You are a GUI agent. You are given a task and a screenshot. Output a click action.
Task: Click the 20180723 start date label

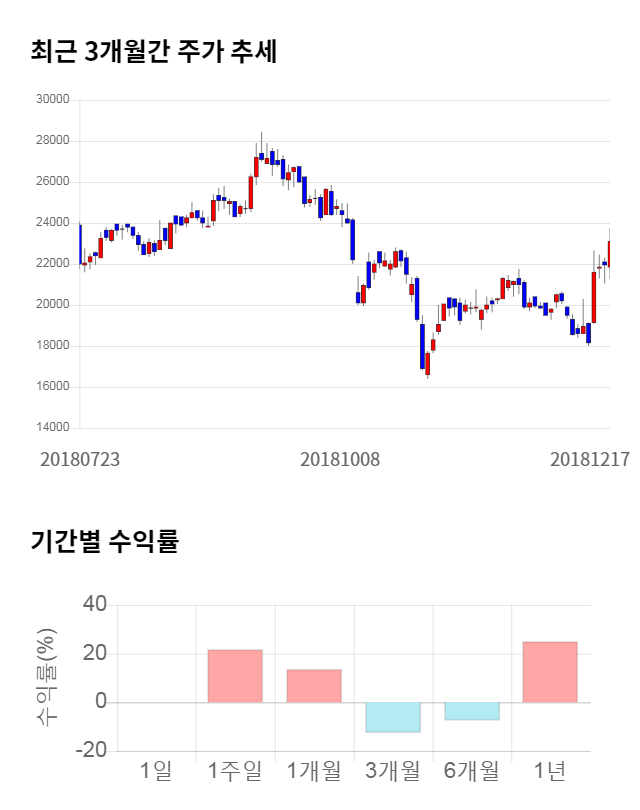80,460
